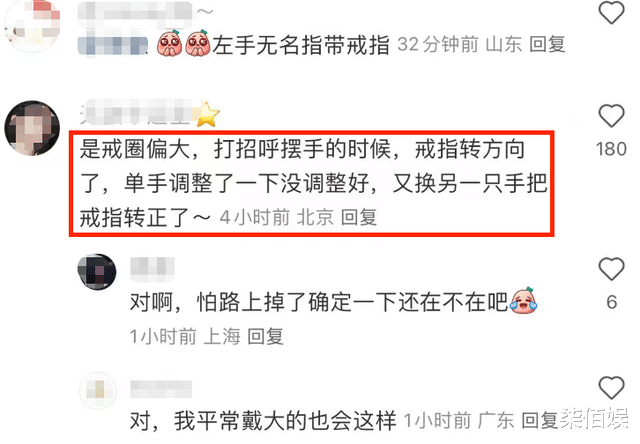640x444 pixels.
Task: Select the highlighted 是戒圈偏大 comment text
Action: [x=313, y=183]
